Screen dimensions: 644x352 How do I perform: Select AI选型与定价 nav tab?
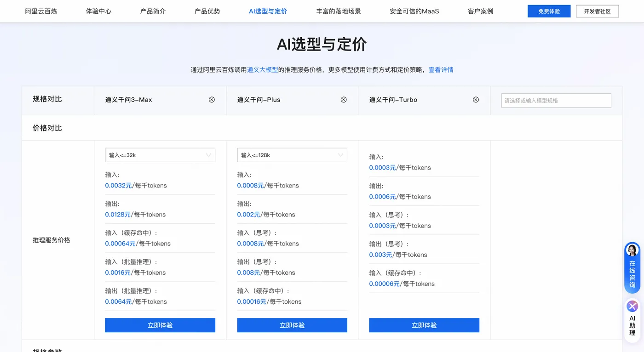tap(268, 11)
